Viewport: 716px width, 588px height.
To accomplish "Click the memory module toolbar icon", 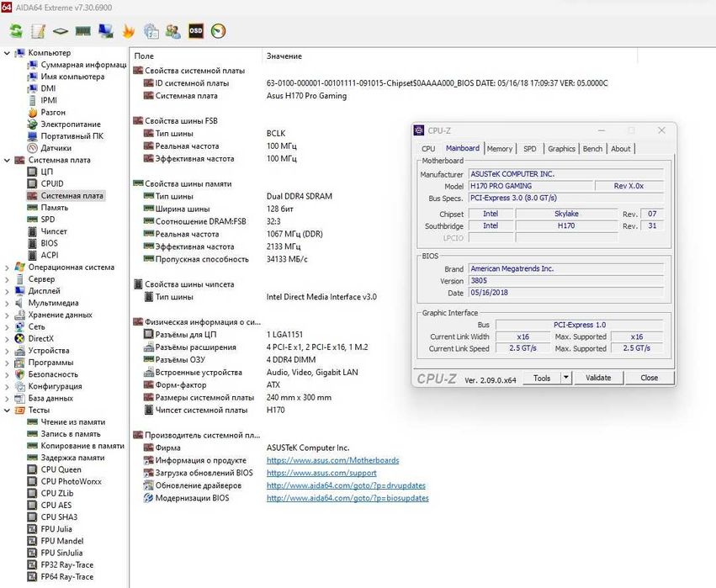I will click(x=82, y=31).
